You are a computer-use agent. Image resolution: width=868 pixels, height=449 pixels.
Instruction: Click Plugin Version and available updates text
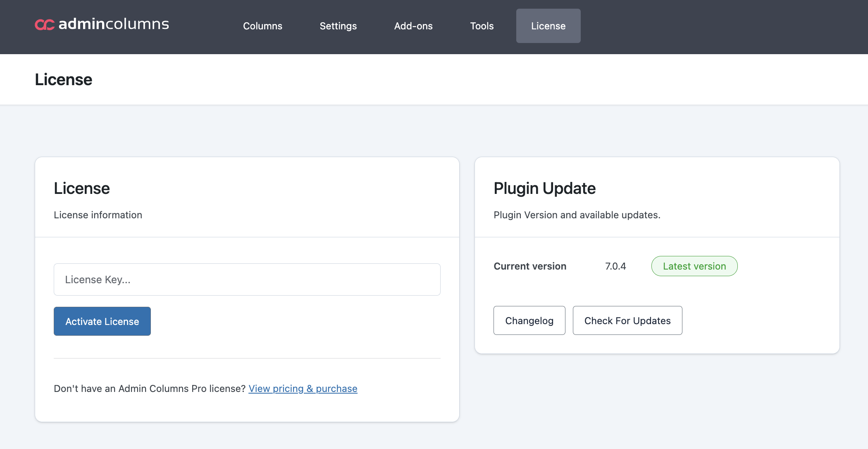[577, 215]
